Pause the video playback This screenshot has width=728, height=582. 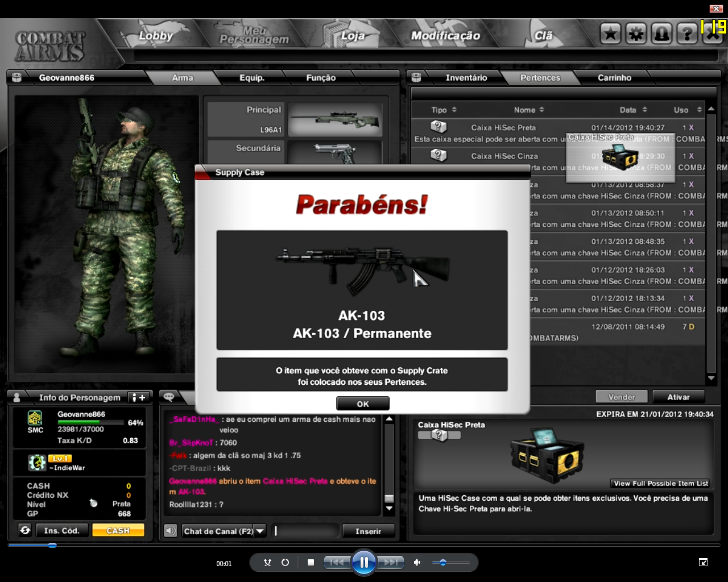coord(363,562)
